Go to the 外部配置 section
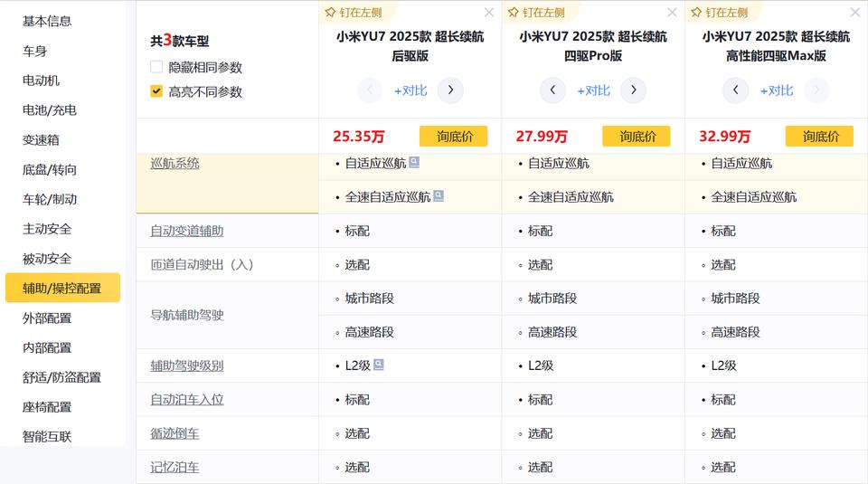The height and width of the screenshot is (484, 868). point(47,318)
